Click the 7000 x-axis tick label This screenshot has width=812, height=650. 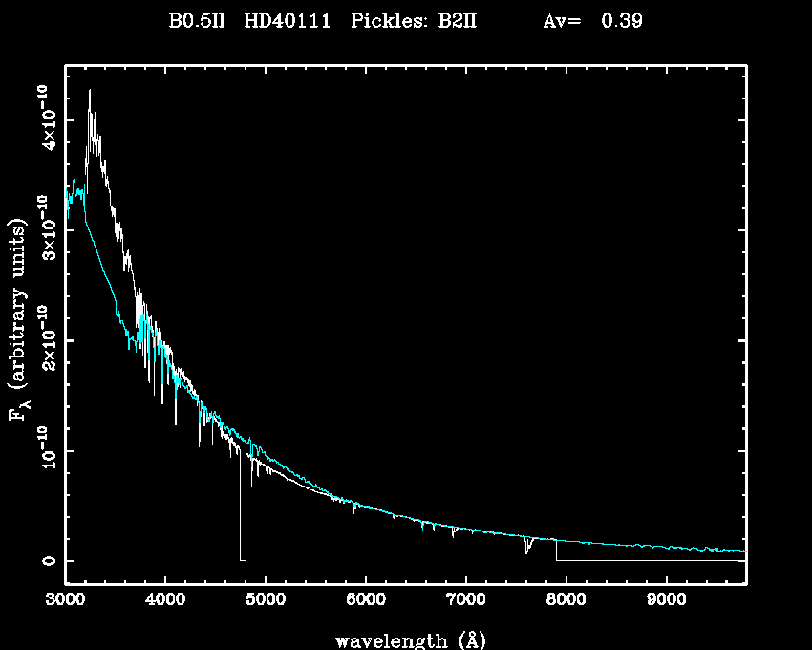tap(465, 601)
